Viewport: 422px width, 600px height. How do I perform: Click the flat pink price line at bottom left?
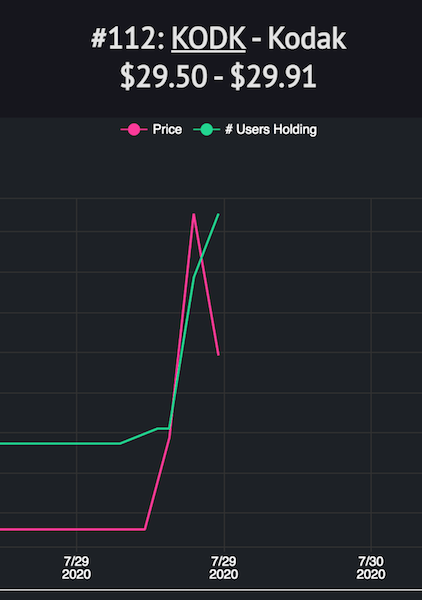72,530
